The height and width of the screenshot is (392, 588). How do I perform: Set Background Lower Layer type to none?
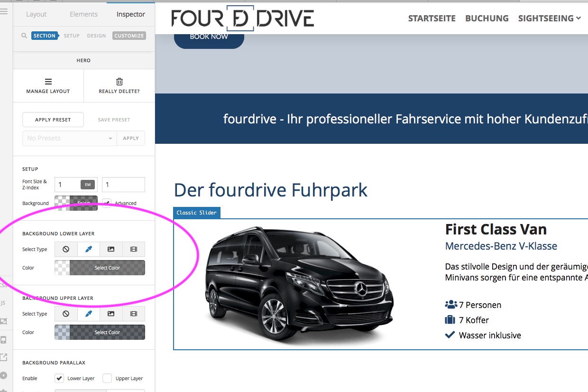66,249
